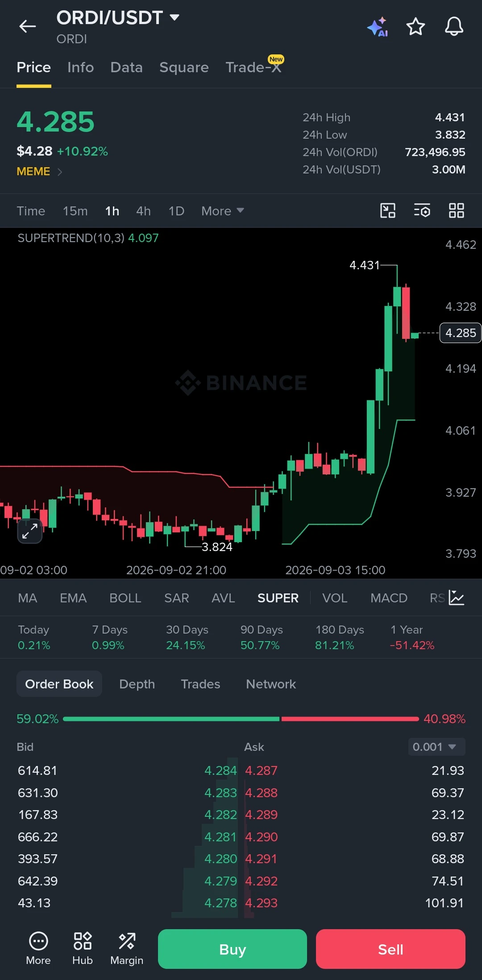Viewport: 482px width, 980px height.
Task: Select the 15m interval
Action: (x=75, y=211)
